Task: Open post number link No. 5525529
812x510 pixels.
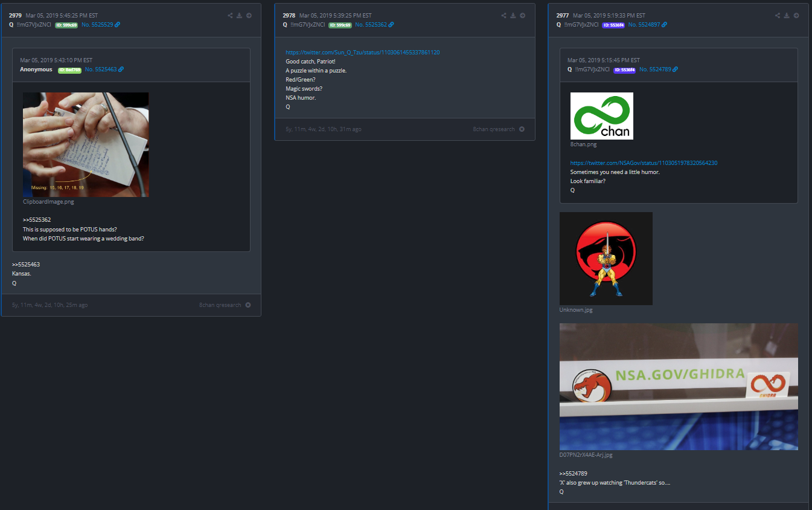Action: coord(97,25)
